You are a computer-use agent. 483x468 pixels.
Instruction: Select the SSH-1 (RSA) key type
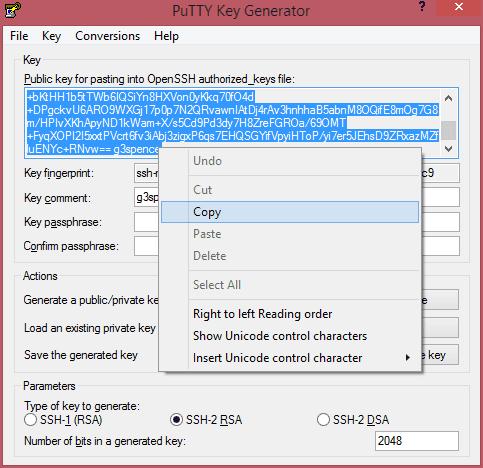coord(30,420)
